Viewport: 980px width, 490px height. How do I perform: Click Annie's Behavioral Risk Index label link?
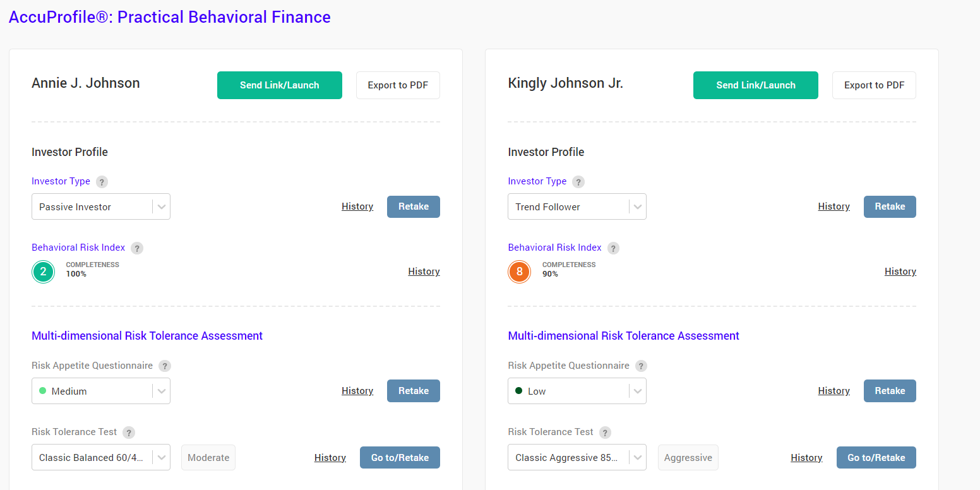78,248
